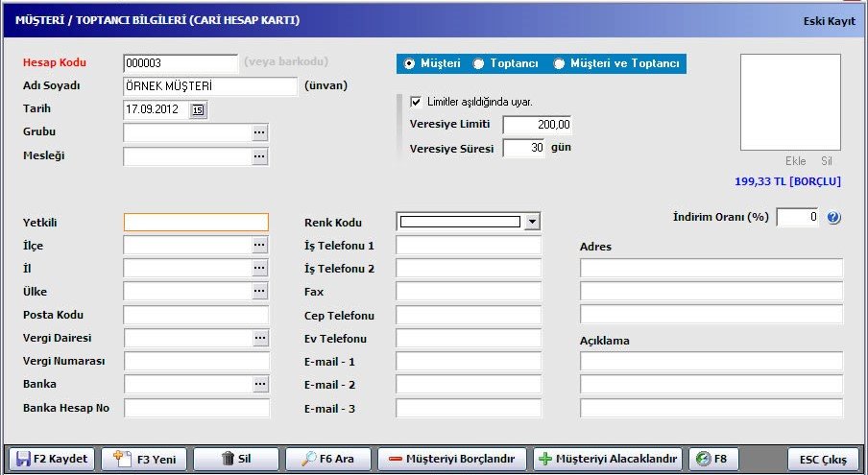Select the Müşteri radio option
868x475 pixels.
pyautogui.click(x=410, y=64)
